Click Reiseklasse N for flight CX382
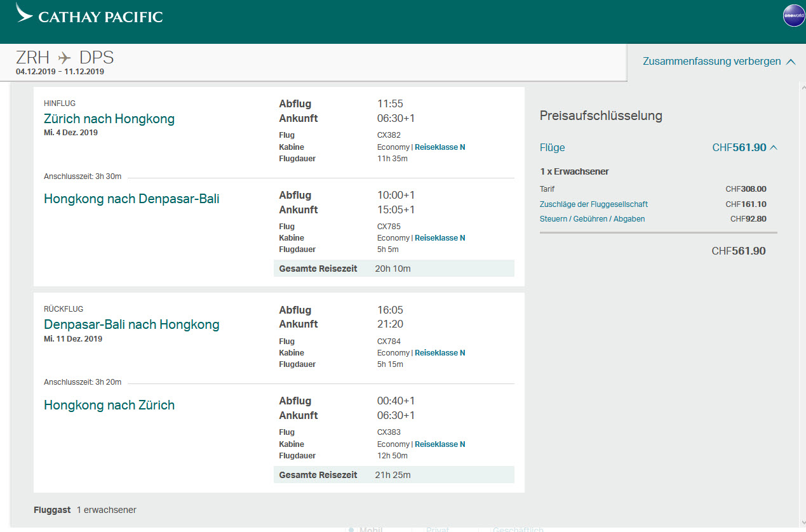The image size is (806, 532). (440, 147)
